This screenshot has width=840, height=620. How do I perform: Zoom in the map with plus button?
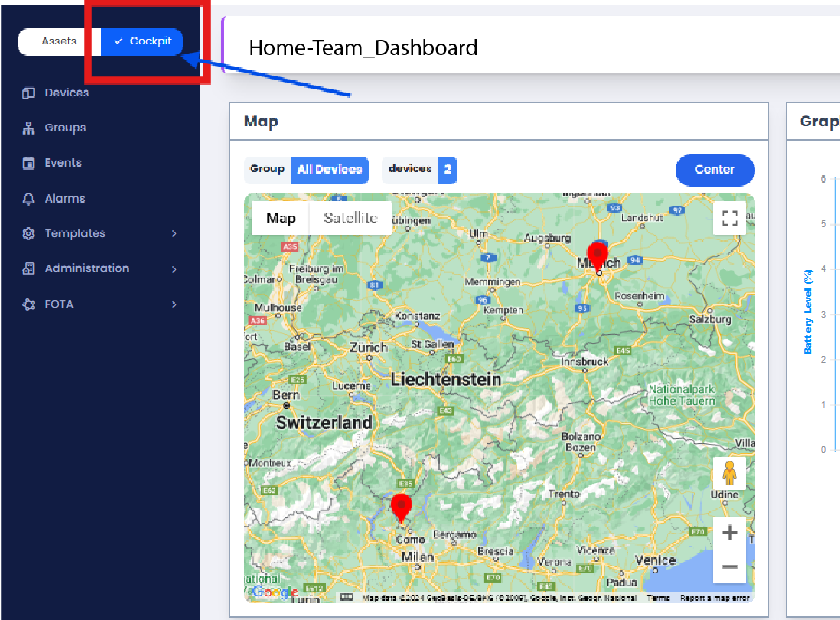(x=729, y=533)
